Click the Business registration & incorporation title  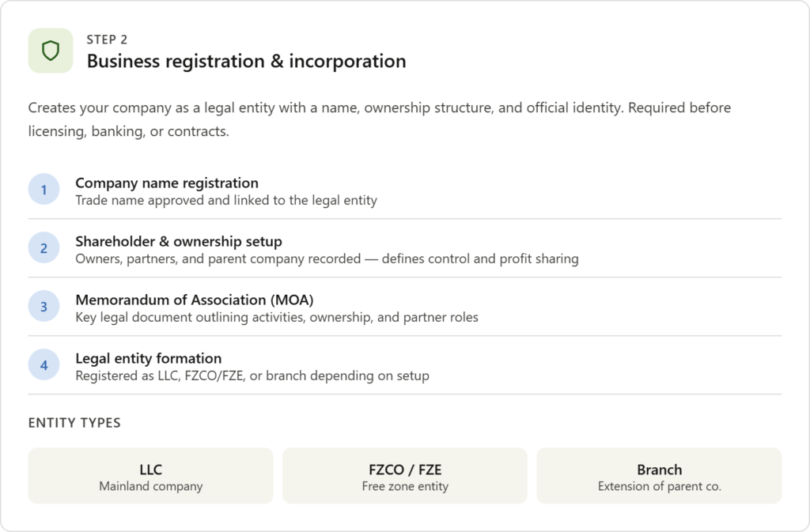(246, 61)
